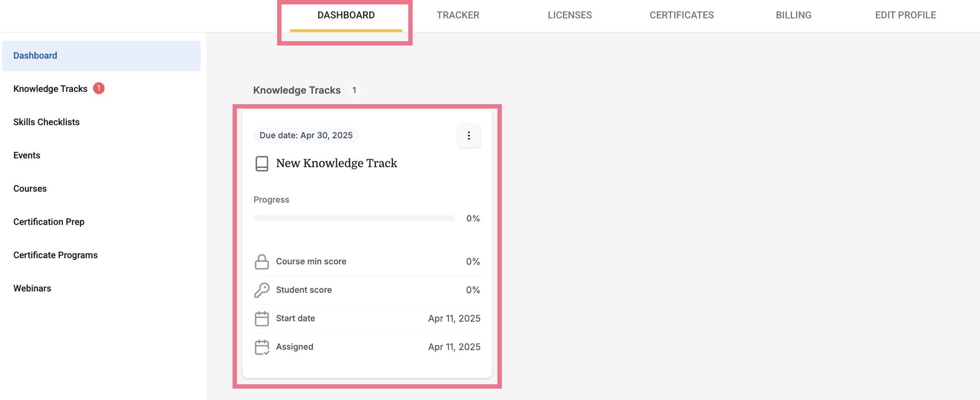Click the track progress bar
The width and height of the screenshot is (980, 400).
click(354, 218)
